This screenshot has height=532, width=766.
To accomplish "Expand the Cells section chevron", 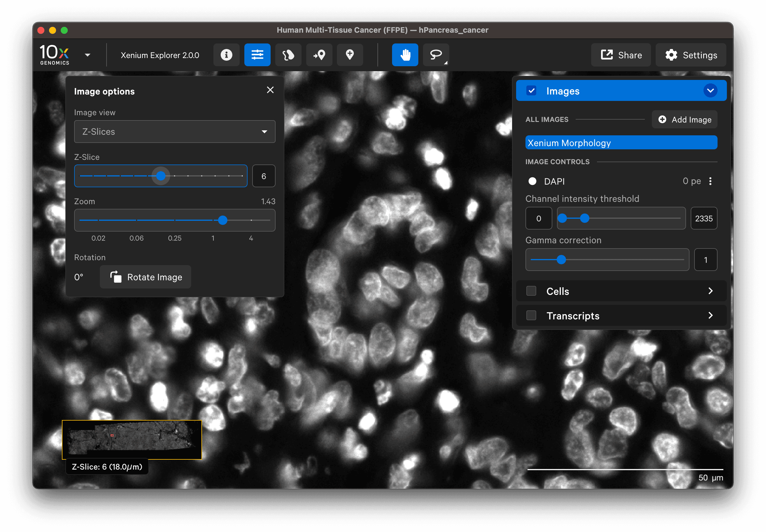I will [x=710, y=291].
